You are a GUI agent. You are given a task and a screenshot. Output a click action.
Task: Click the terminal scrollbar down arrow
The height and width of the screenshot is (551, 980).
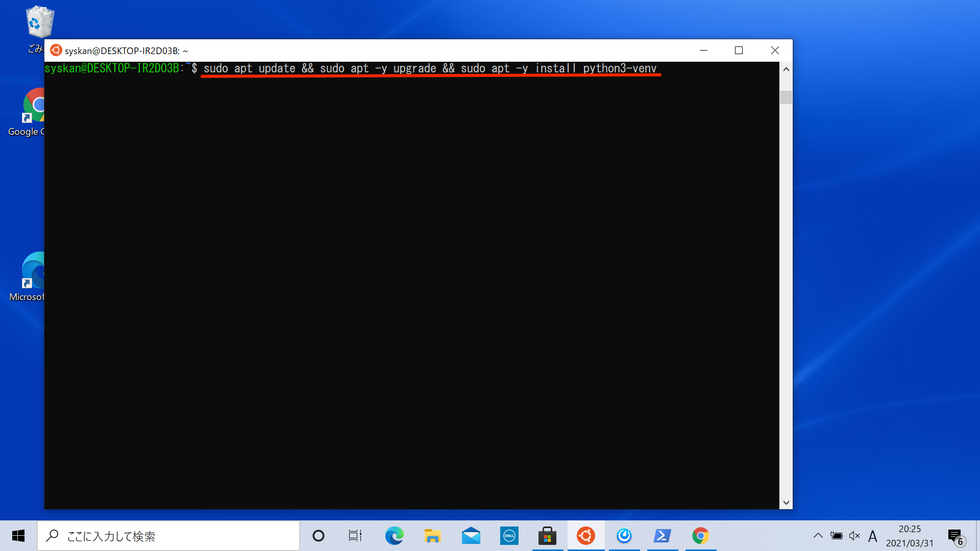click(x=786, y=503)
